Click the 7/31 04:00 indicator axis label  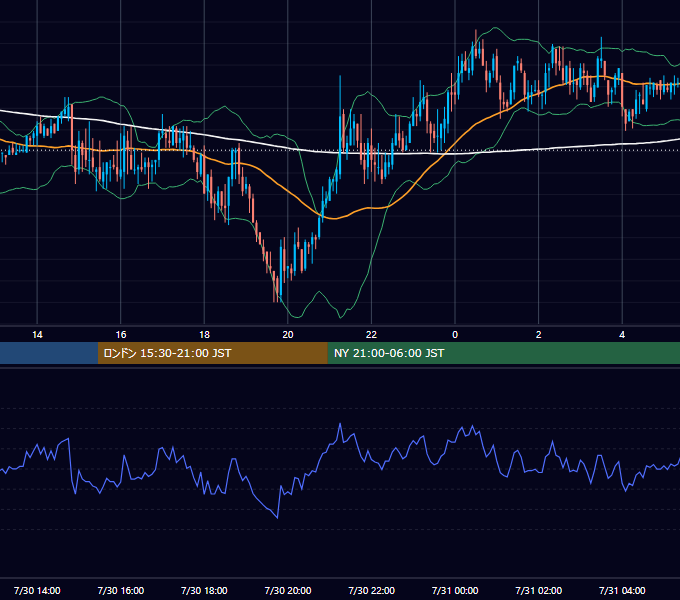(622, 590)
